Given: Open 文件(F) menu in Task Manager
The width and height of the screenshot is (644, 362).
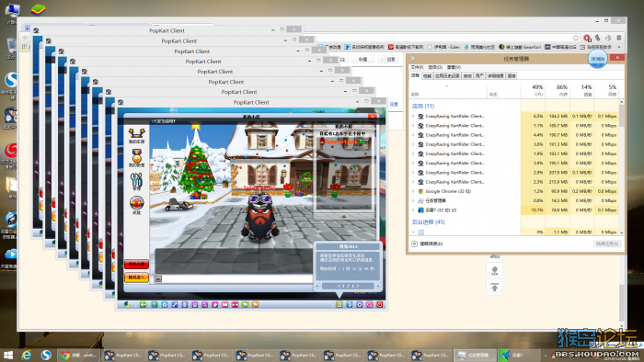Looking at the screenshot, I should pos(417,67).
